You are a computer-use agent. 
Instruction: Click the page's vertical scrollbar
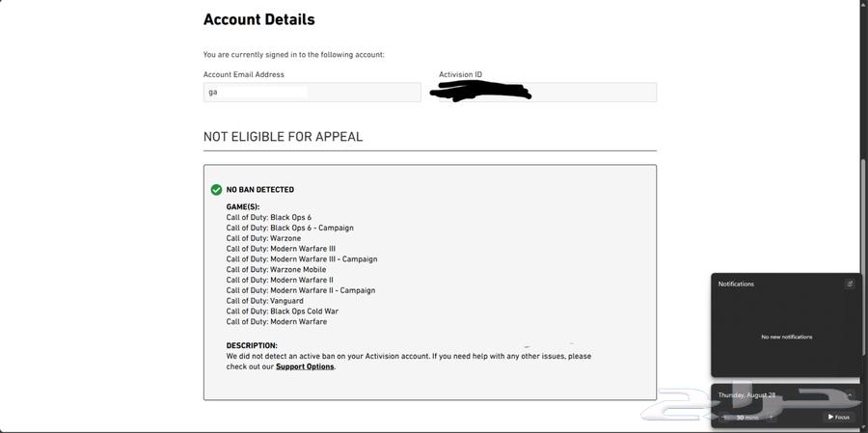(x=863, y=193)
